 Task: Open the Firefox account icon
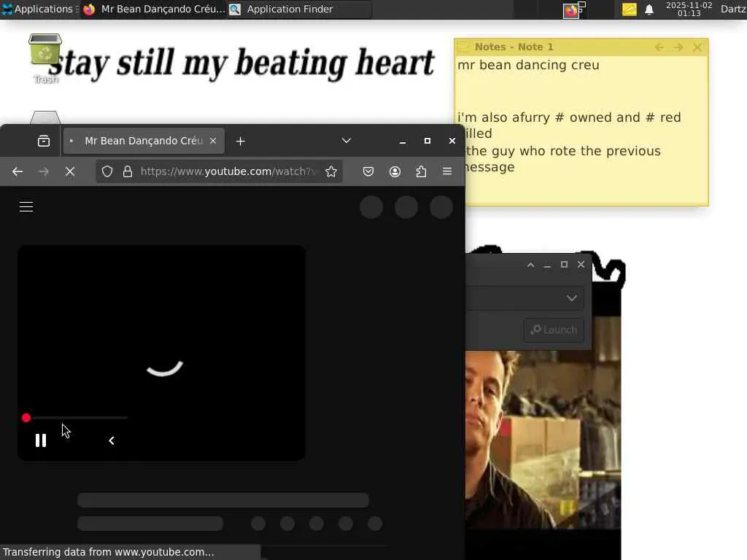point(395,171)
